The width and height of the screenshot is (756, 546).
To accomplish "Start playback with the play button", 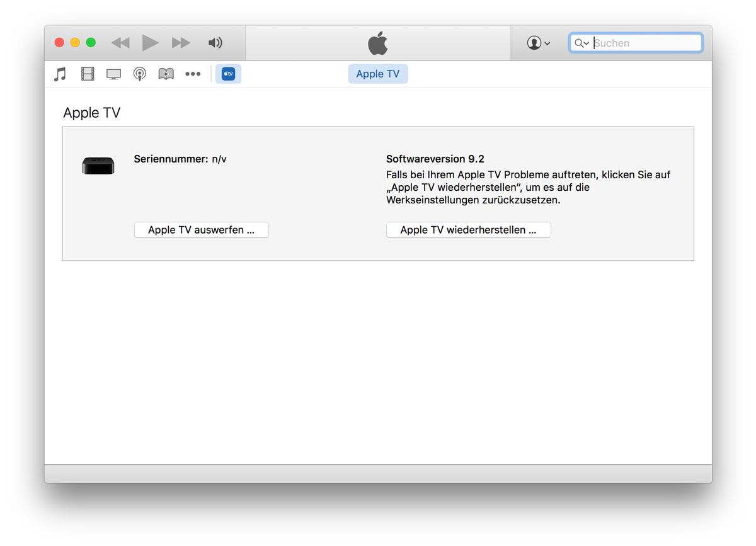I will coord(150,43).
